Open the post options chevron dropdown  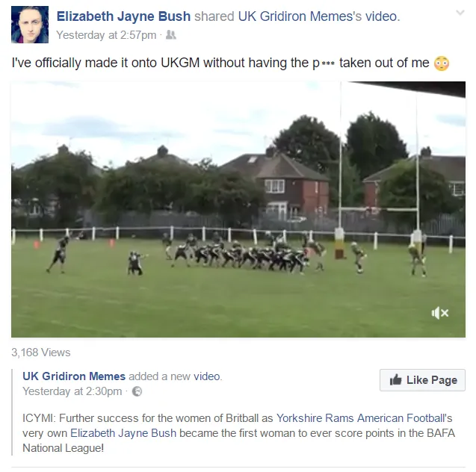click(x=460, y=13)
